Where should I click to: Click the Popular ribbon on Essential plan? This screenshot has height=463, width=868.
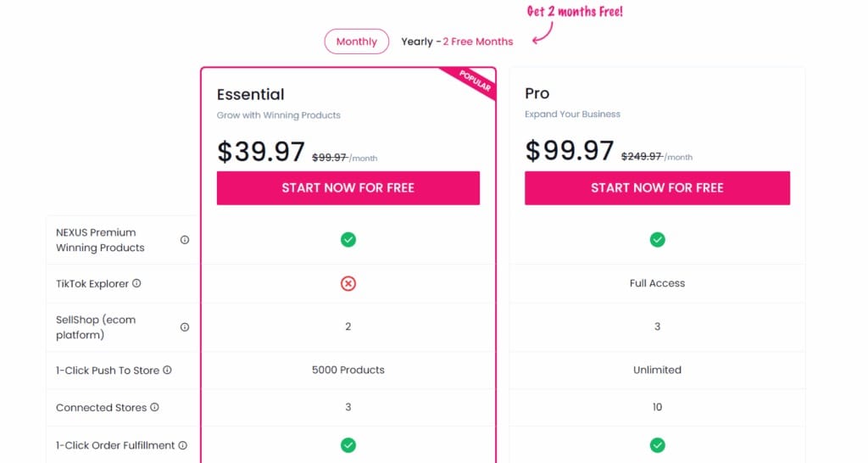476,80
